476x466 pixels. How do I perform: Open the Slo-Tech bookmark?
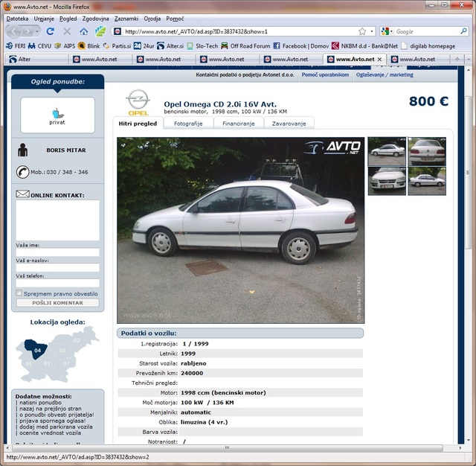pyautogui.click(x=202, y=46)
